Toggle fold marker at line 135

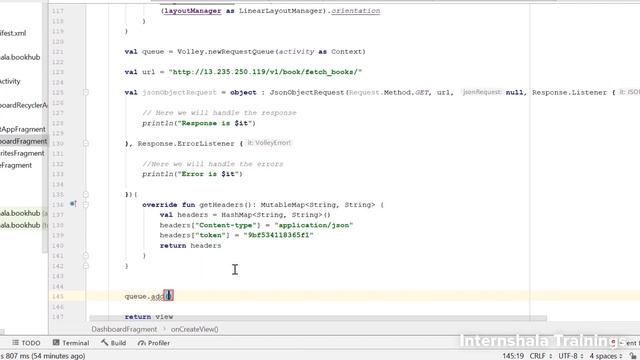point(86,194)
